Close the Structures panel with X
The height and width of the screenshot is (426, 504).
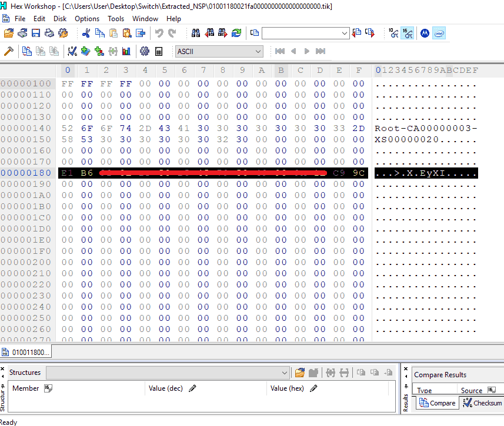(x=2, y=369)
